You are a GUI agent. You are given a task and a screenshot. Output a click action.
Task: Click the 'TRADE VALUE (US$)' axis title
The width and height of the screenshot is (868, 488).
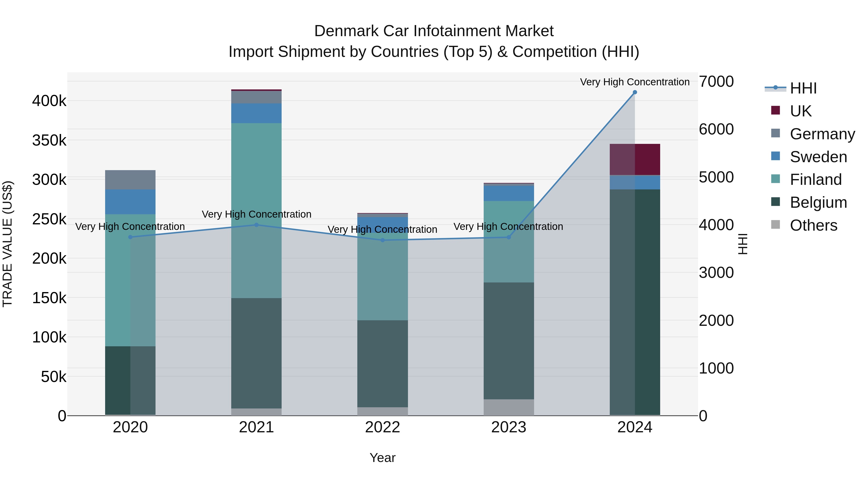7,244
